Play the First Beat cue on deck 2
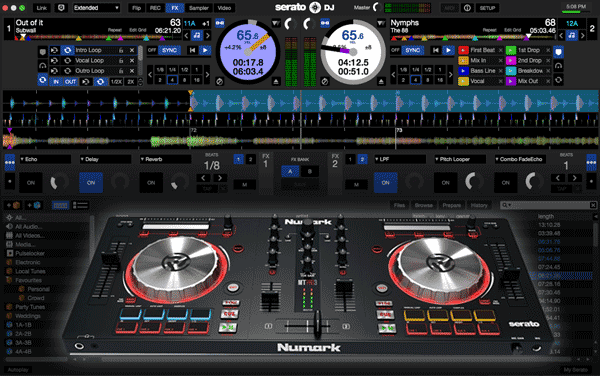 [x=463, y=50]
